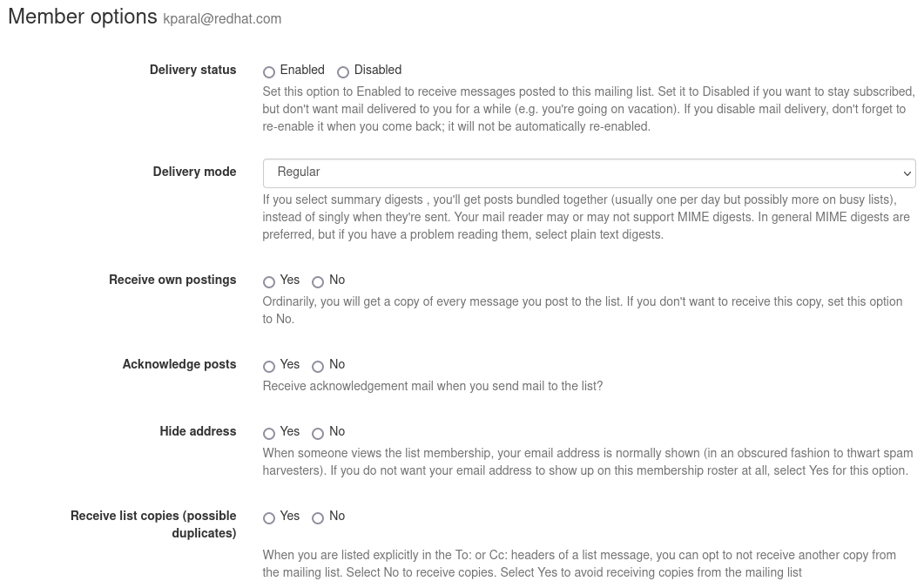
Task: Click the Receive own postings label
Action: click(172, 280)
